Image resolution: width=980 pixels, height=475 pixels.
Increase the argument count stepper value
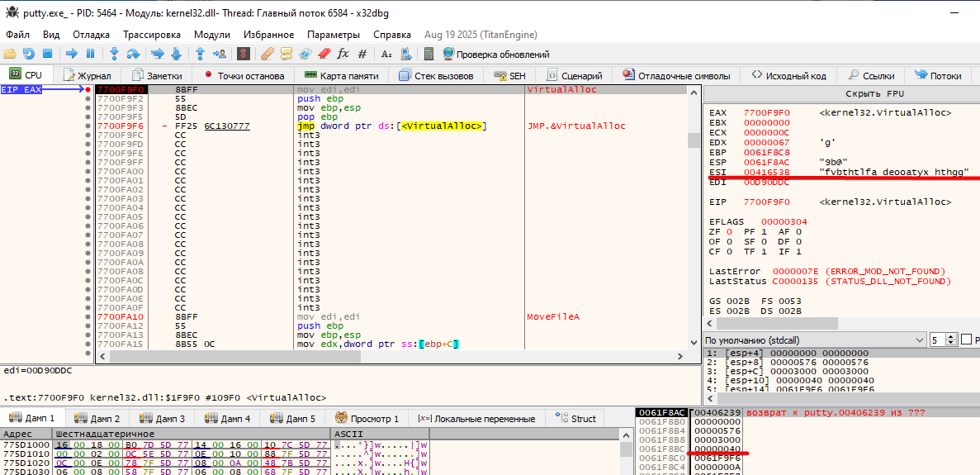click(952, 337)
